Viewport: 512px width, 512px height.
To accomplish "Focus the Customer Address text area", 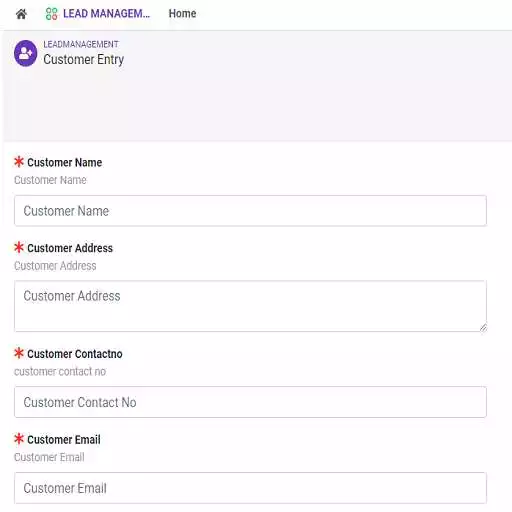I will tap(250, 306).
